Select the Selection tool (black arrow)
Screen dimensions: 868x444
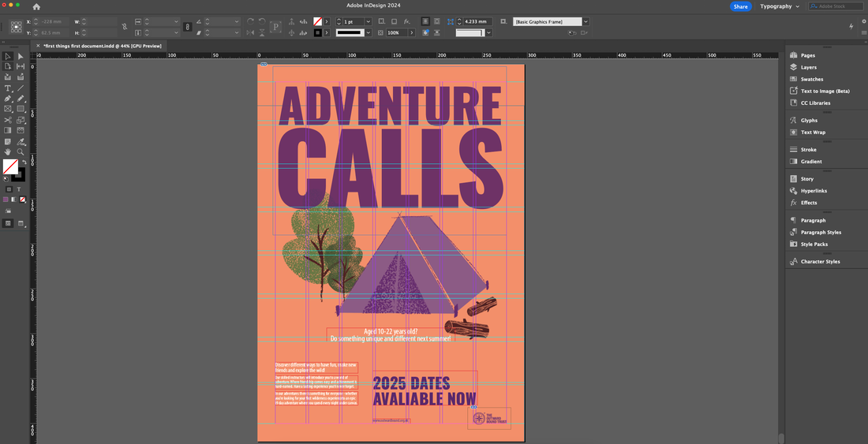(8, 57)
